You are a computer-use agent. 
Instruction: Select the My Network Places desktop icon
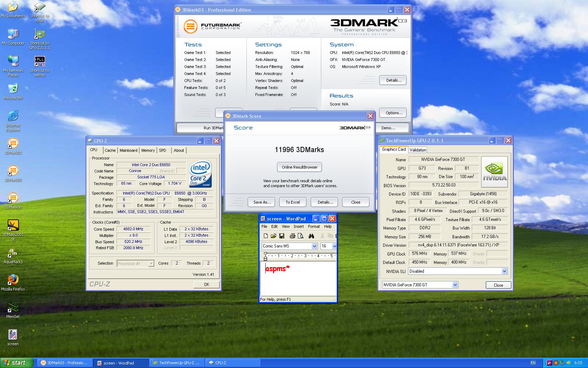point(13,66)
